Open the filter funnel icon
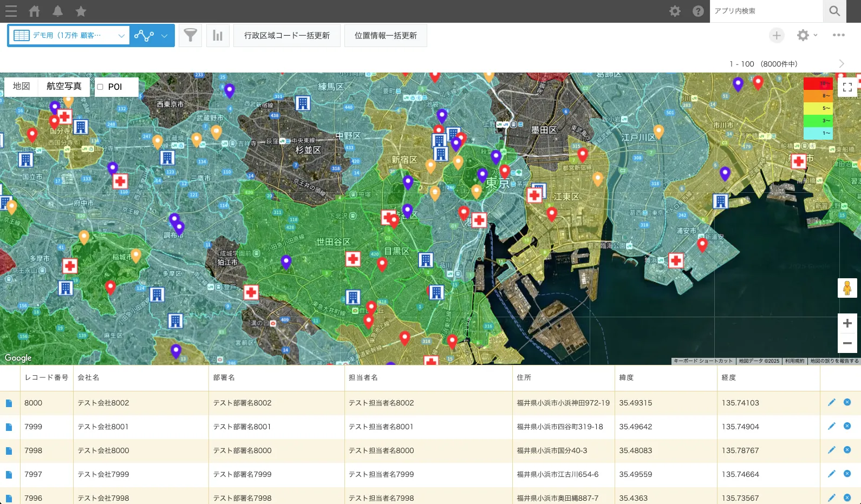This screenshot has height=504, width=861. [x=190, y=36]
